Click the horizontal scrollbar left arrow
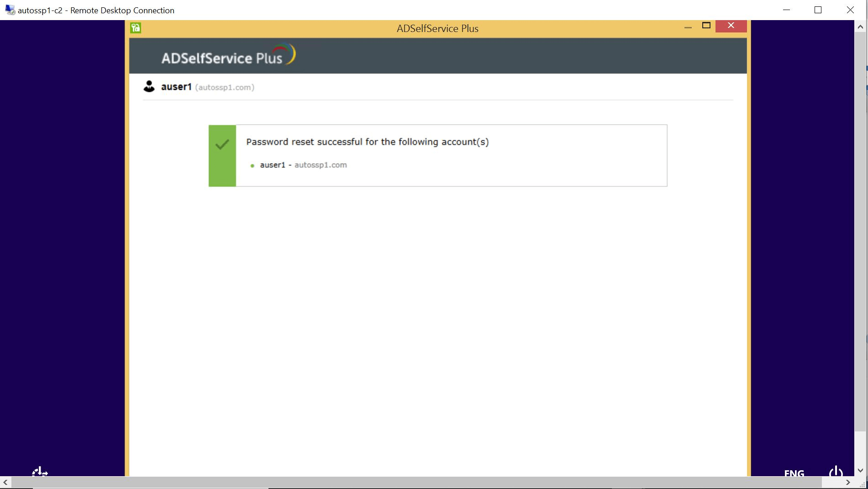 [x=5, y=482]
